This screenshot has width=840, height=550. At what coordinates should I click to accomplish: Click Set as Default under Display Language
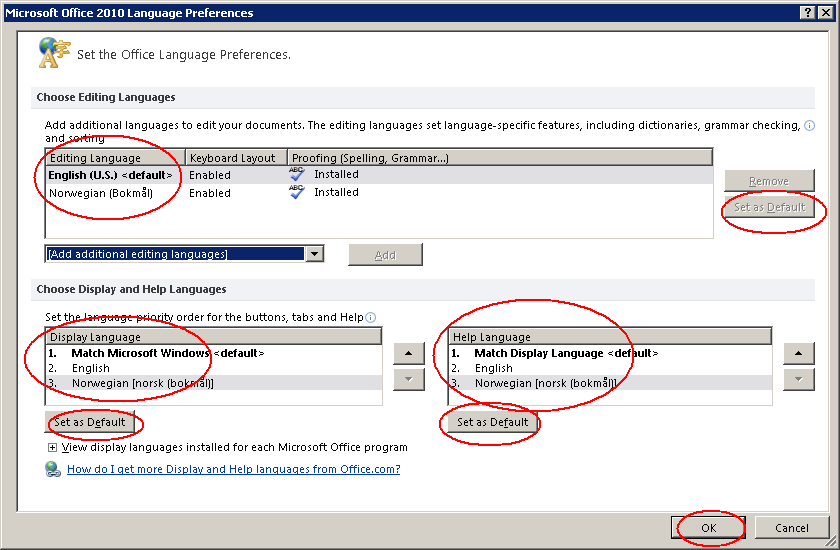[90, 422]
